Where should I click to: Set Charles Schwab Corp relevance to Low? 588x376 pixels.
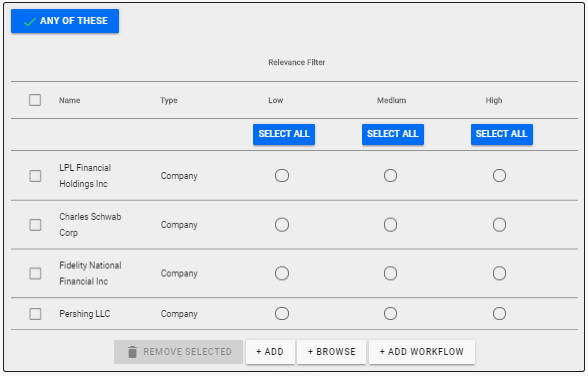pos(282,225)
